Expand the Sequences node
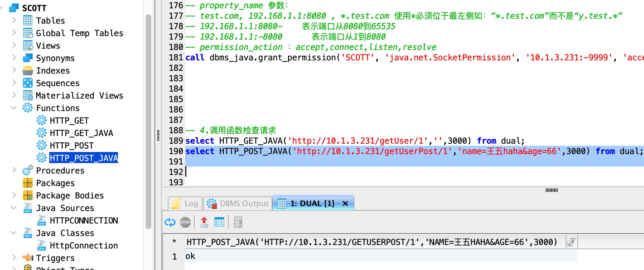 pos(14,83)
